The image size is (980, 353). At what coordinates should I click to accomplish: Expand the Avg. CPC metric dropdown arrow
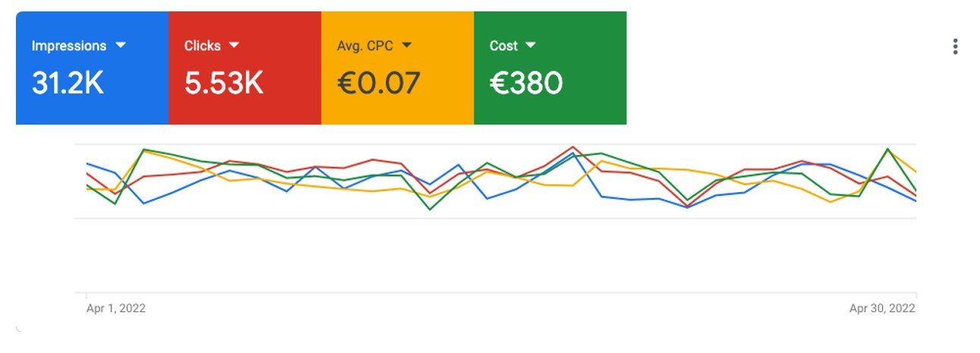pyautogui.click(x=407, y=46)
